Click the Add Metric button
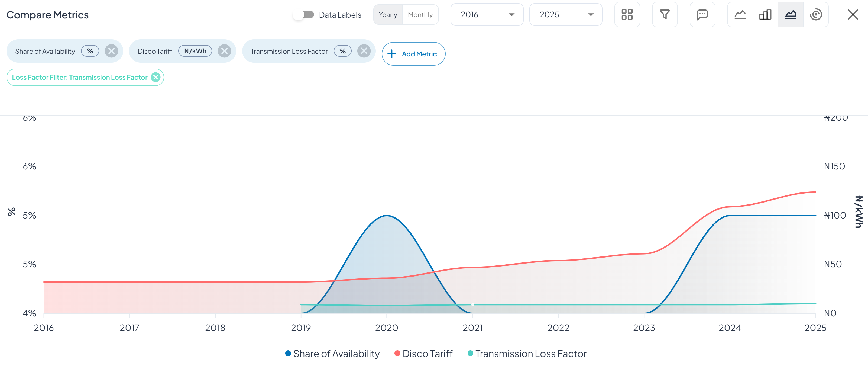 413,54
